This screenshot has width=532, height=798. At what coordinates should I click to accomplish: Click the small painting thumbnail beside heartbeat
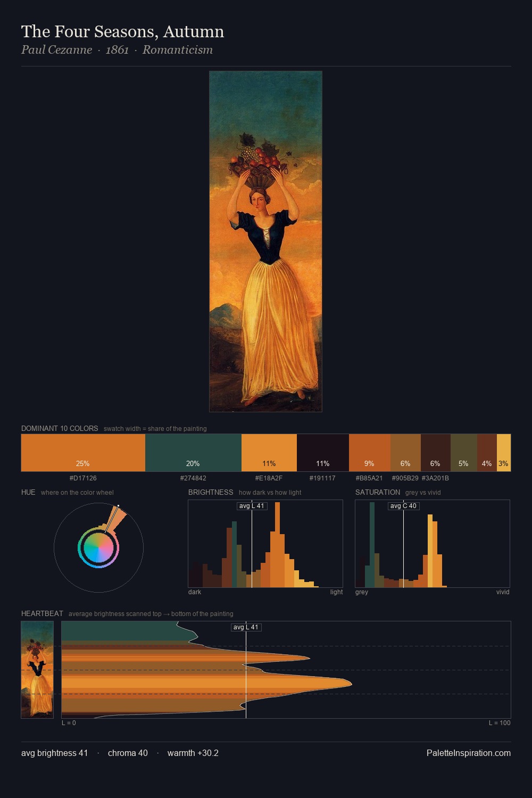pyautogui.click(x=37, y=670)
